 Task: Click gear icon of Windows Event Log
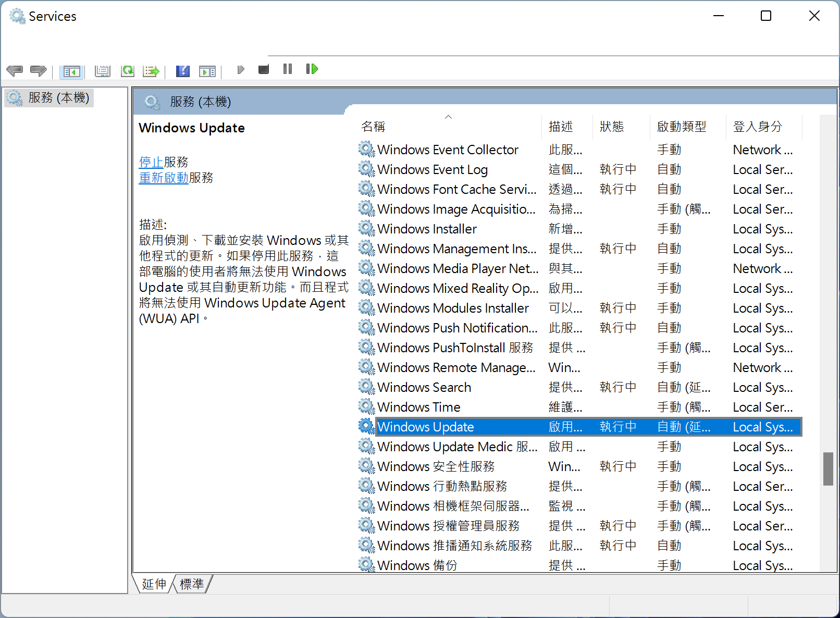coord(367,169)
